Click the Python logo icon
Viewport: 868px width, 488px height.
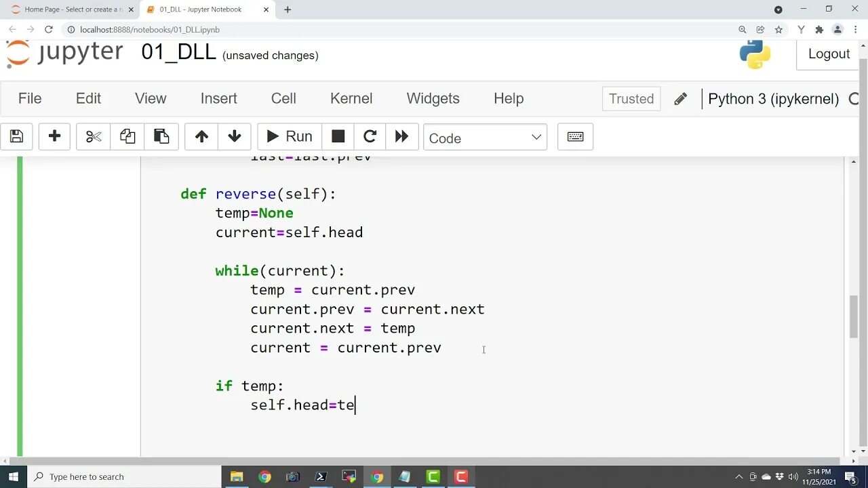755,54
